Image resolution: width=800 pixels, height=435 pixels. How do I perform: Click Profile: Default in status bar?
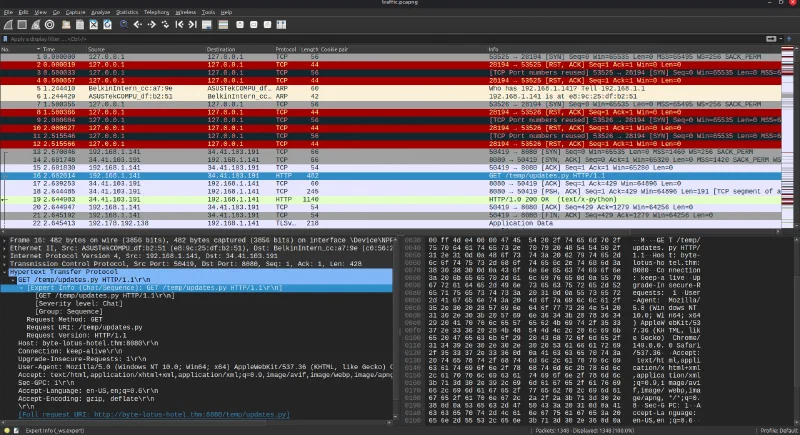coord(778,430)
